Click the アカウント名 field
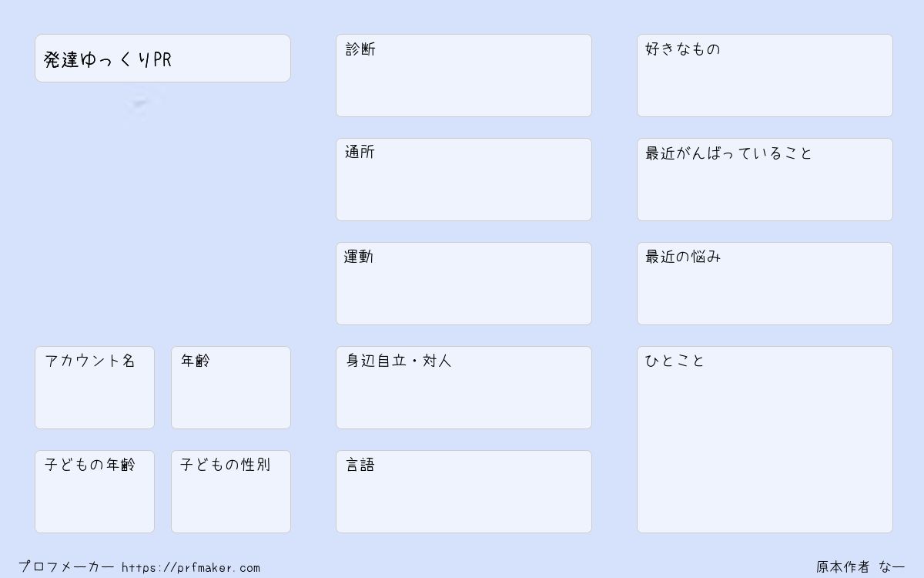Viewport: 924px width, 578px height. pos(95,388)
